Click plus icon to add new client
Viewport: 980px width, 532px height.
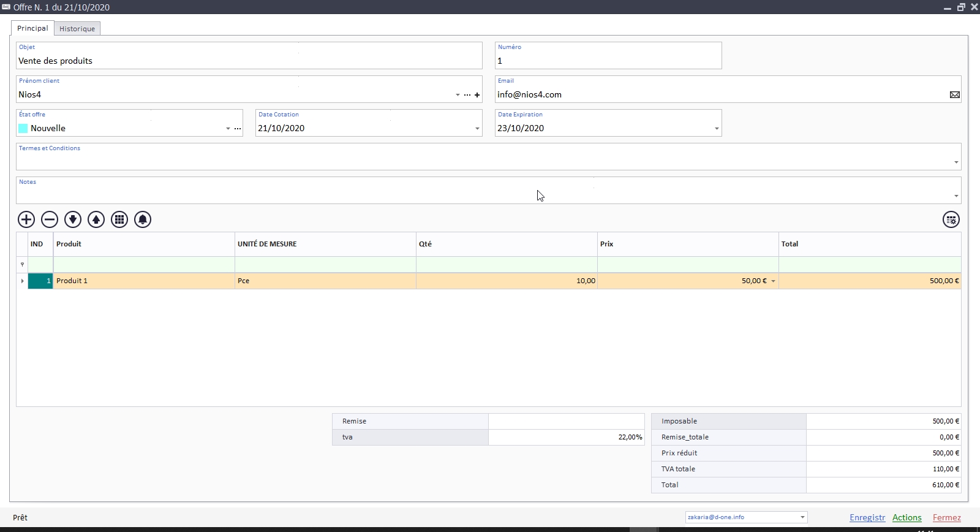[477, 95]
